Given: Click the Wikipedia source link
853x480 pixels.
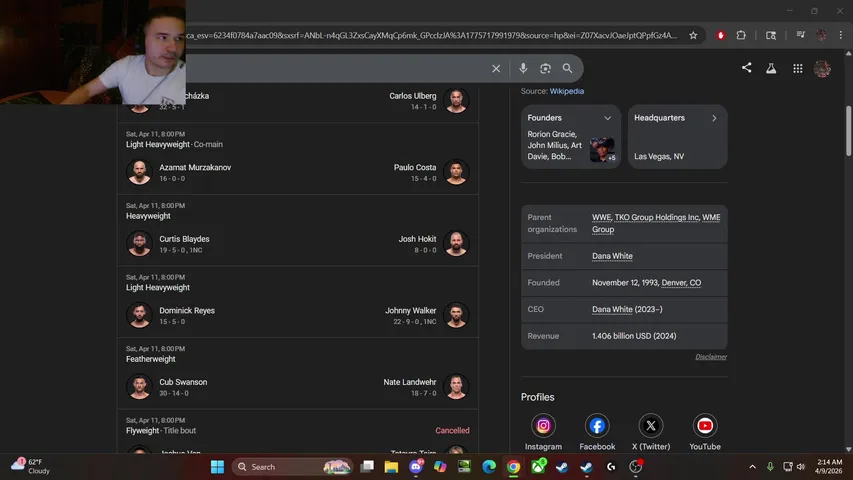Looking at the screenshot, I should (x=566, y=91).
